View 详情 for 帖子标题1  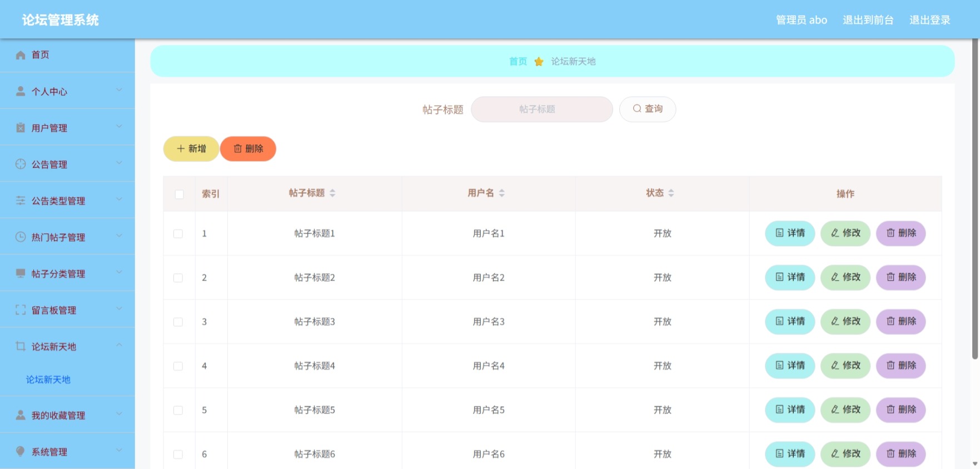click(x=790, y=233)
